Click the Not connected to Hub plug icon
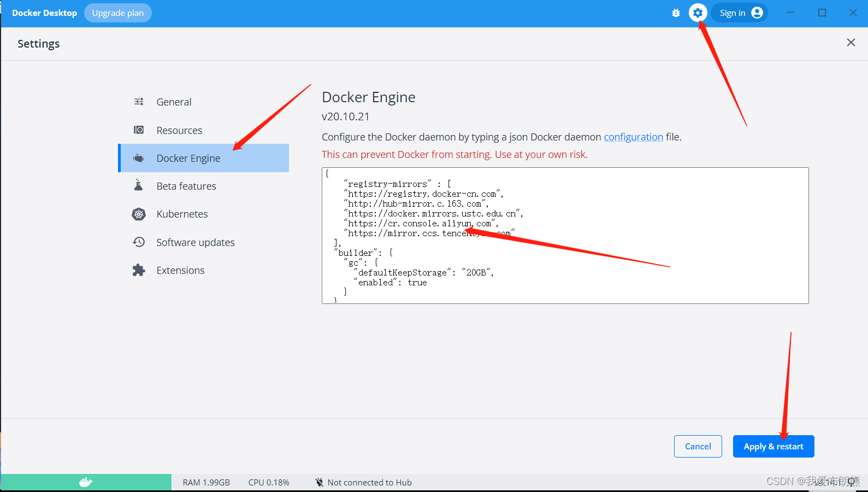This screenshot has width=868, height=492. click(320, 482)
